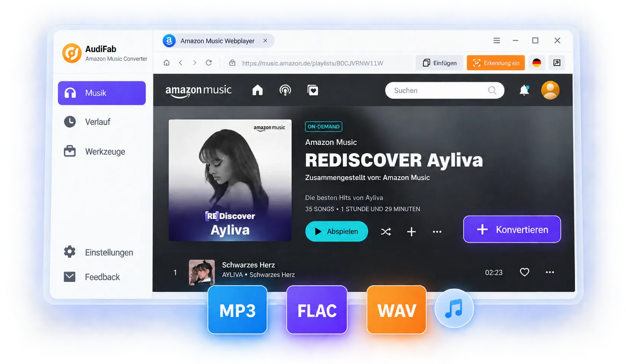Viewport: 626px width, 364px height.
Task: Navigate back in the webplayer
Action: point(181,63)
